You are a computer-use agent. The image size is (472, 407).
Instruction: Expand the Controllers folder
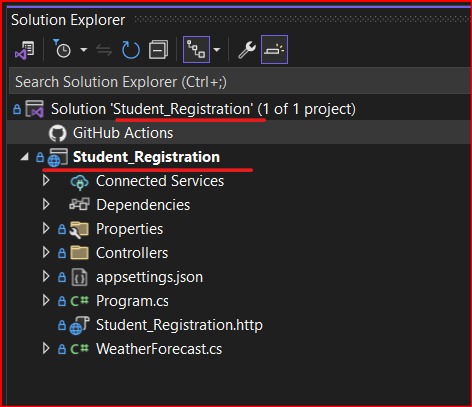(x=46, y=253)
